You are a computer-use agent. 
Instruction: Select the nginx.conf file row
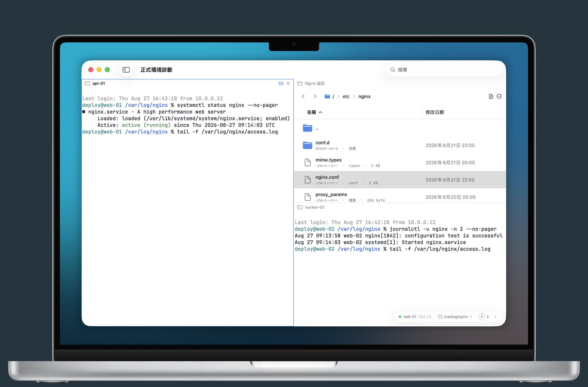(x=400, y=180)
